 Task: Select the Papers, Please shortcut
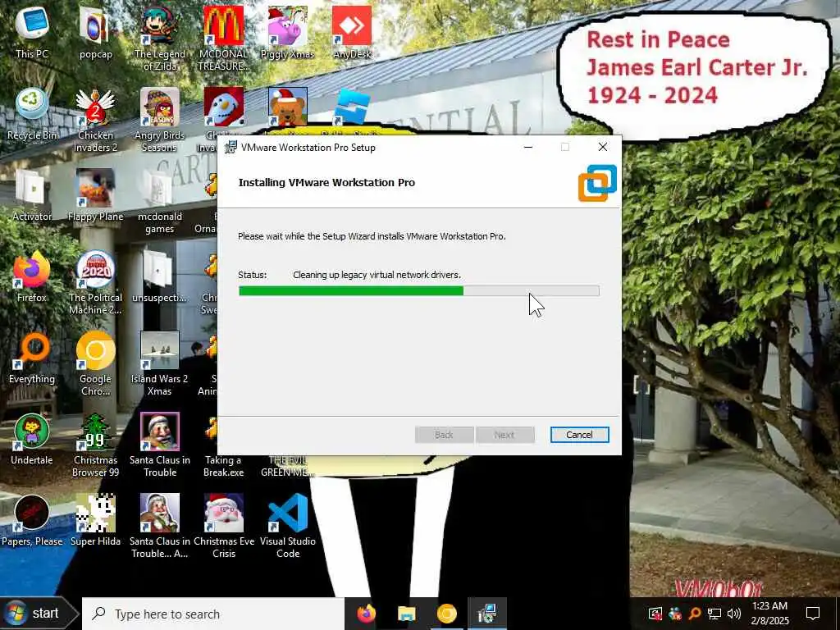click(x=32, y=521)
